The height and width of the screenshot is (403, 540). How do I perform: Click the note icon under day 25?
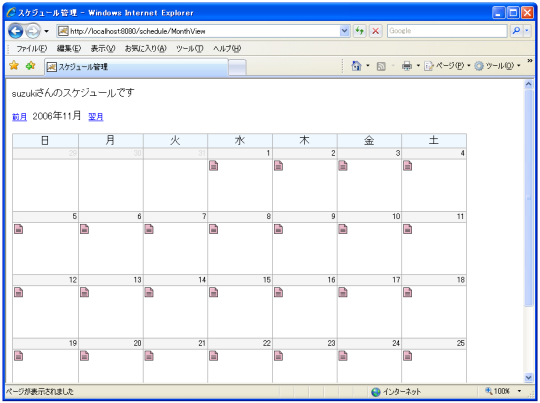408,356
